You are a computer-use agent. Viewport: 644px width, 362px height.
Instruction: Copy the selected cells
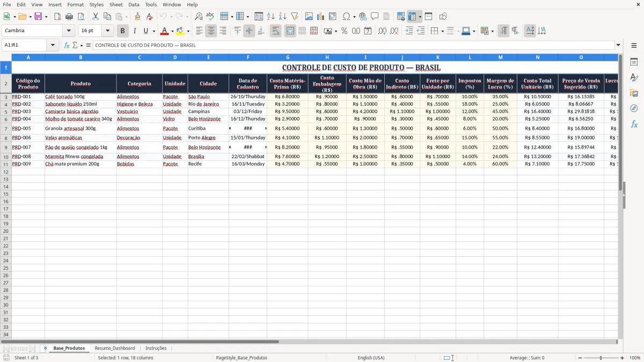click(107, 17)
